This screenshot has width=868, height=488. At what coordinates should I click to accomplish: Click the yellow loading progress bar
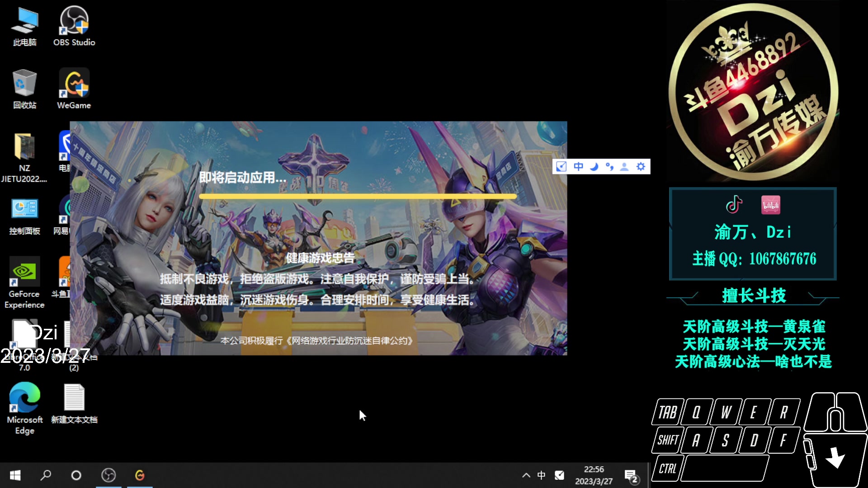(x=358, y=197)
